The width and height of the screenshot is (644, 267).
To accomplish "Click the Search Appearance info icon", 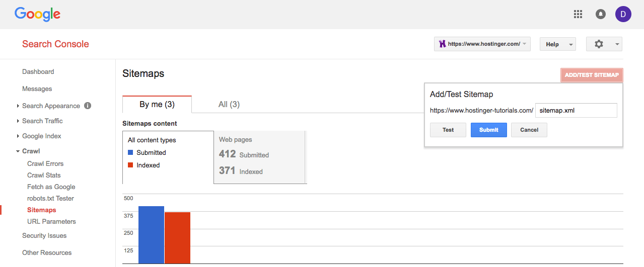I will [88, 106].
